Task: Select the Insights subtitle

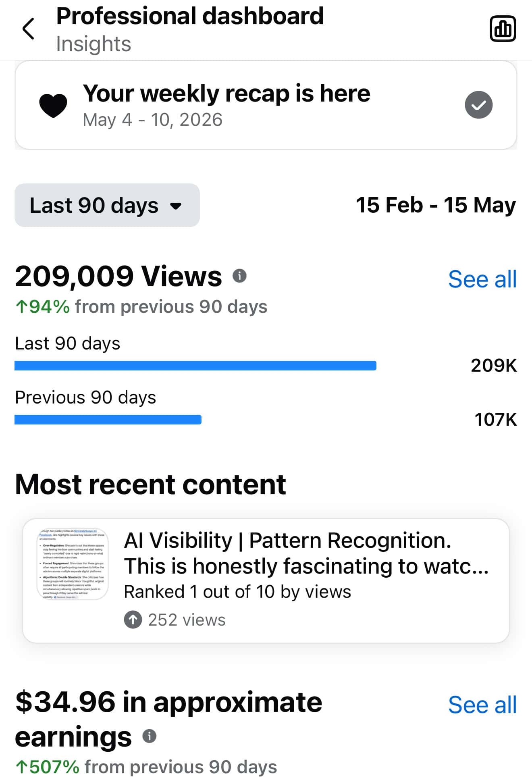Action: click(x=94, y=44)
